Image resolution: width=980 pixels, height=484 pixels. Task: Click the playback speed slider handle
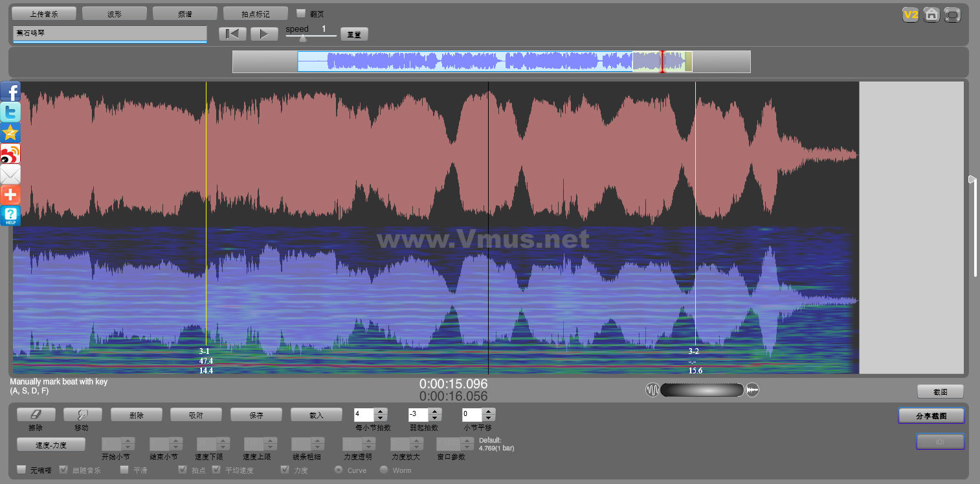[303, 38]
